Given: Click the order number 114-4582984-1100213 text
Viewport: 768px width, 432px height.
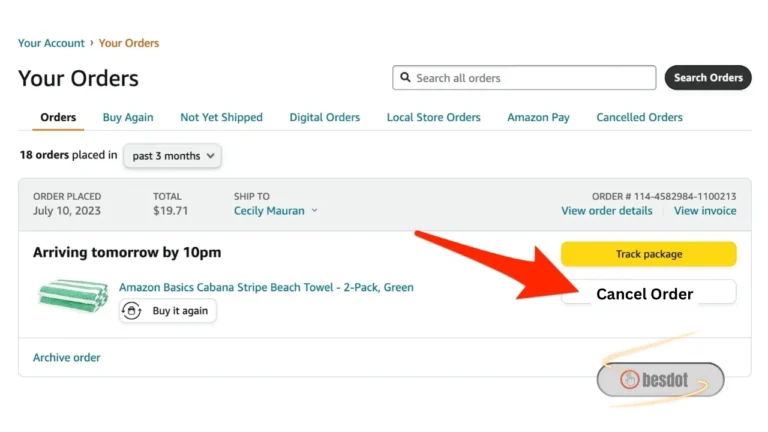Looking at the screenshot, I should pyautogui.click(x=685, y=196).
